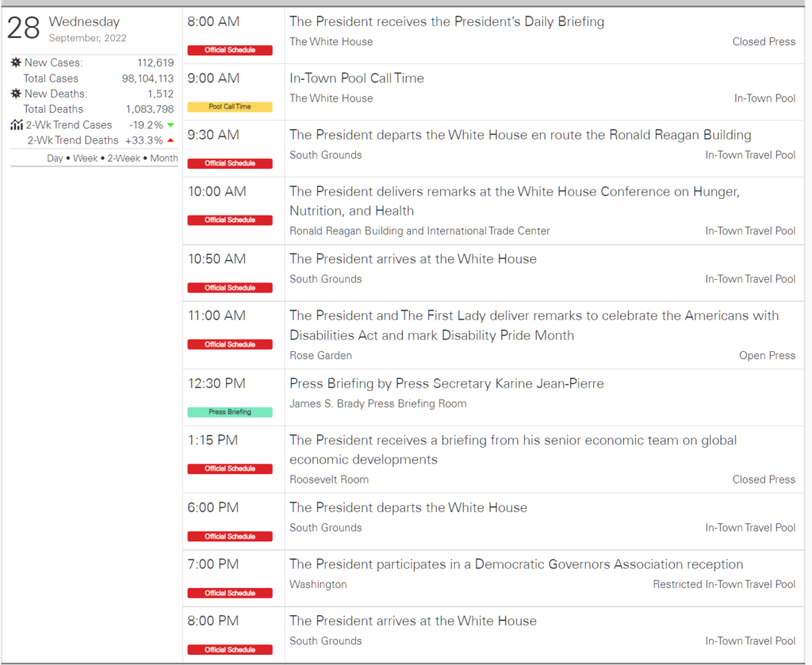Viewport: 812px width, 665px height.
Task: Select the Month view
Action: coord(164,158)
